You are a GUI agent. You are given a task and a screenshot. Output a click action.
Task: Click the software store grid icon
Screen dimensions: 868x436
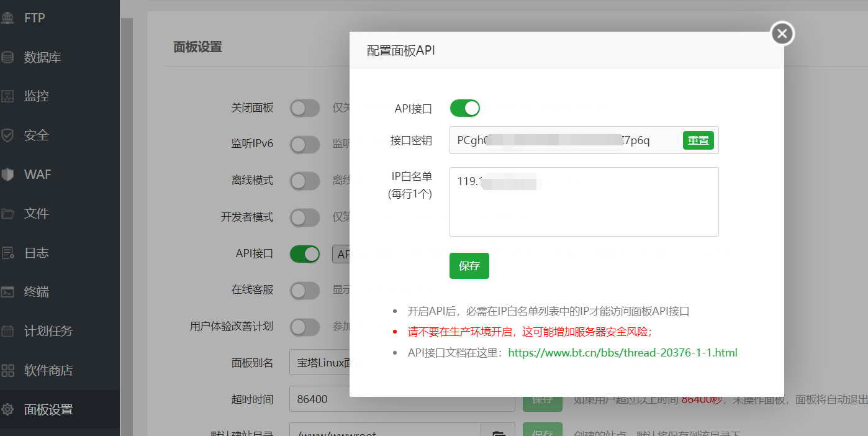7,371
